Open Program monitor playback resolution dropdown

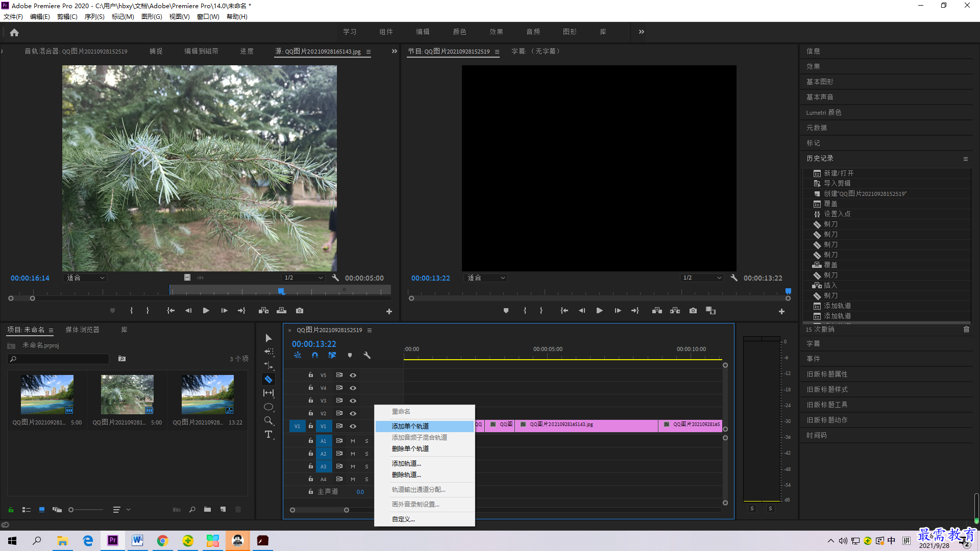click(702, 278)
